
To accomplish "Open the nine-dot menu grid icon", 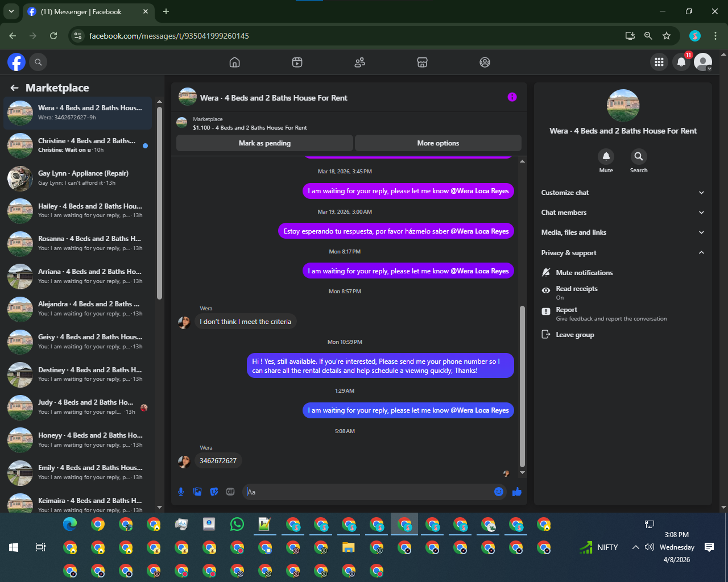I will point(659,62).
